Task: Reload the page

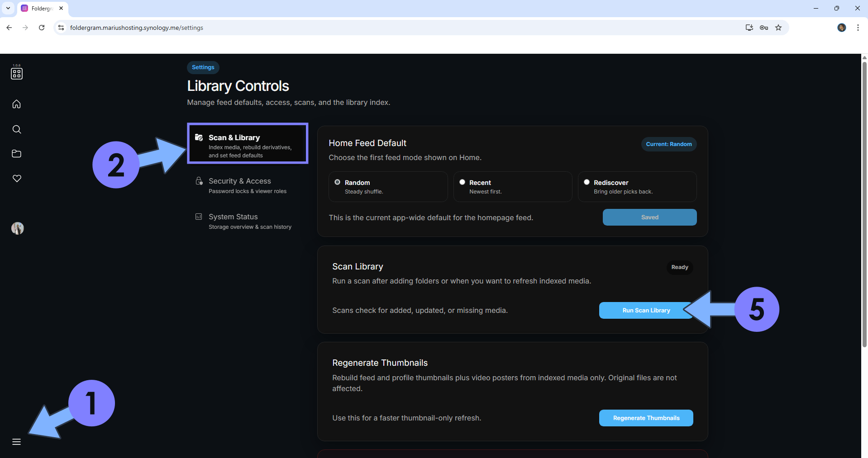Action: [x=42, y=28]
